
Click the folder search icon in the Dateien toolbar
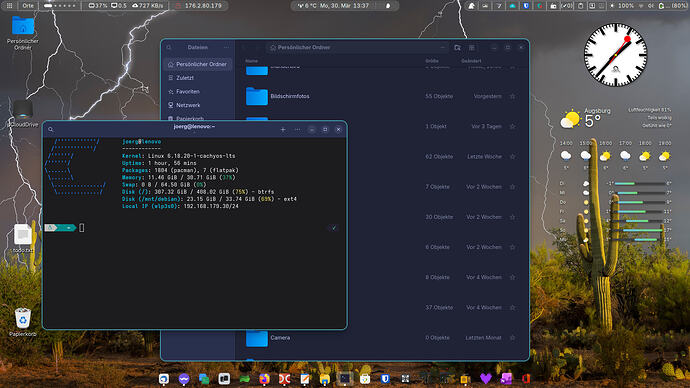458,48
